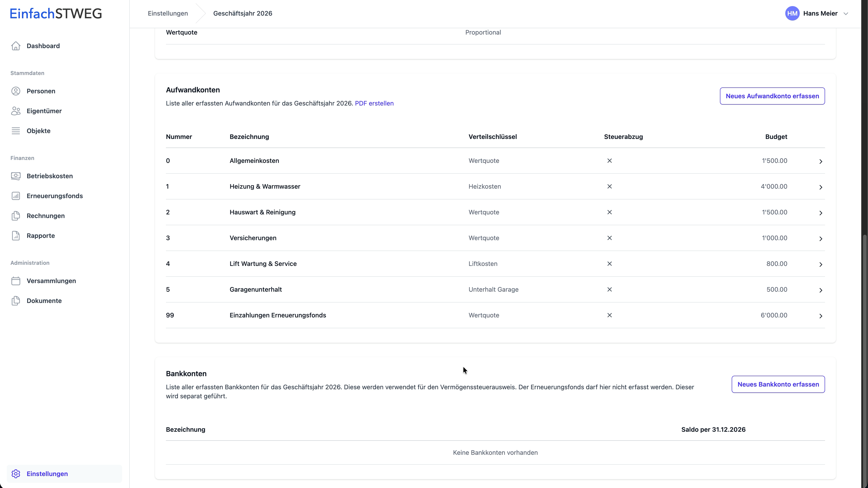This screenshot has width=868, height=488.
Task: Open the Hans Meier user menu chevron
Action: point(845,14)
